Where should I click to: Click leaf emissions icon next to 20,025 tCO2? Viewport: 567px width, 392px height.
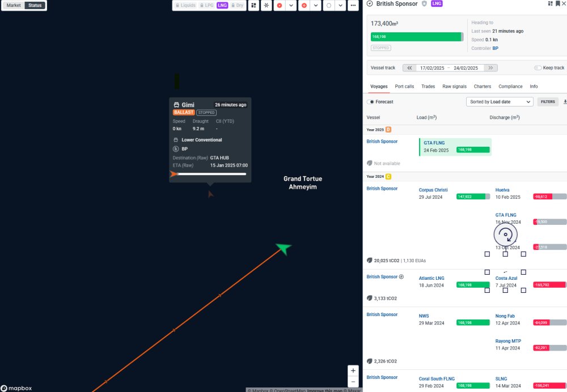coord(370,261)
